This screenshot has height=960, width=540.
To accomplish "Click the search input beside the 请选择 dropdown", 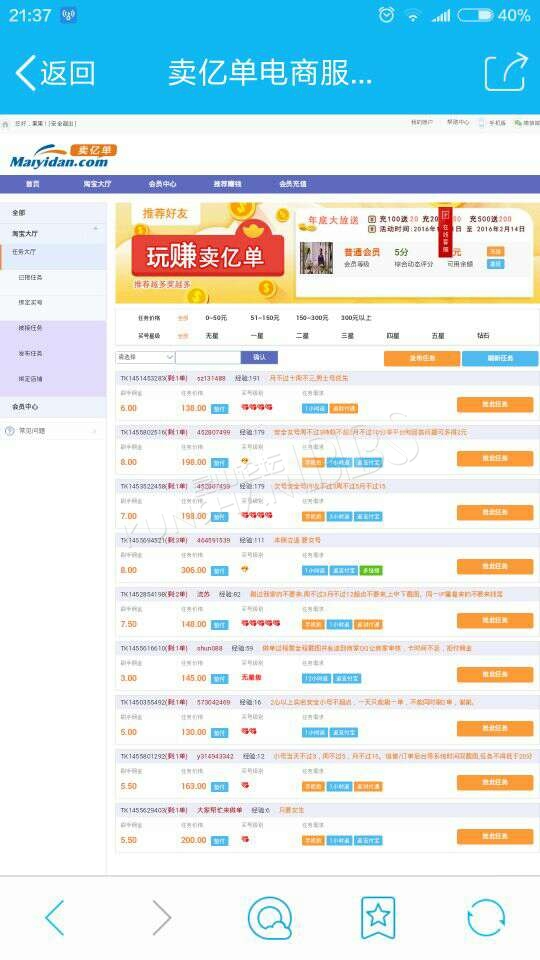I will coord(208,357).
